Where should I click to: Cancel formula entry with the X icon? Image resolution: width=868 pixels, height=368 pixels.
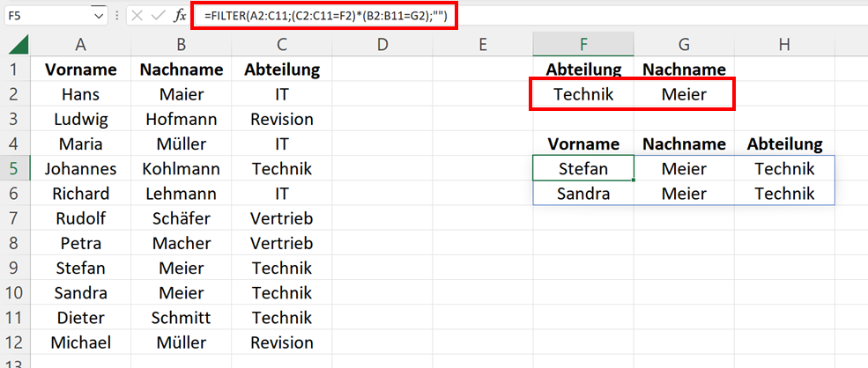[x=137, y=16]
